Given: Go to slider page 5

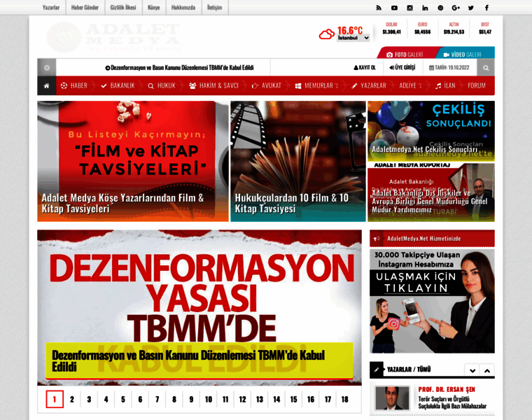Looking at the screenshot, I should pos(123,399).
